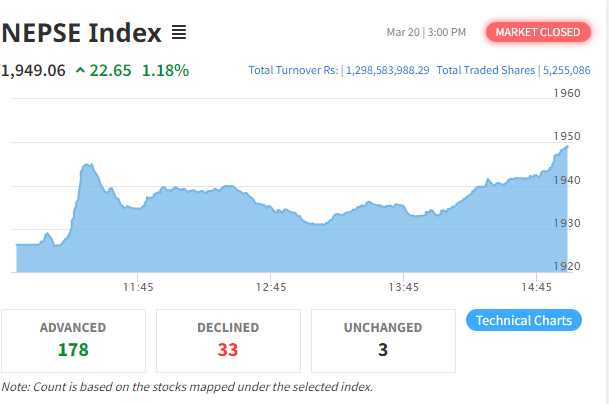Click the Total Traded Shares figure
Viewport: 609px width, 404px height.
[565, 71]
